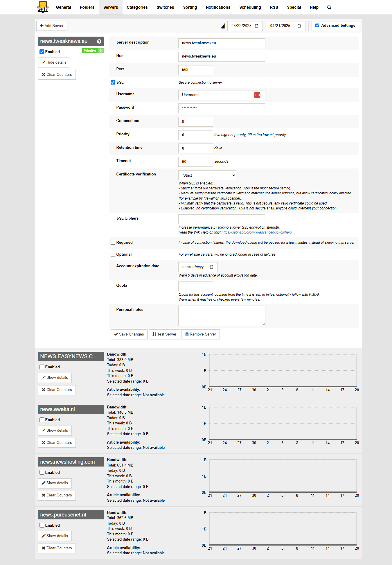The width and height of the screenshot is (392, 565).
Task: Open the Categories tab
Action: [137, 7]
